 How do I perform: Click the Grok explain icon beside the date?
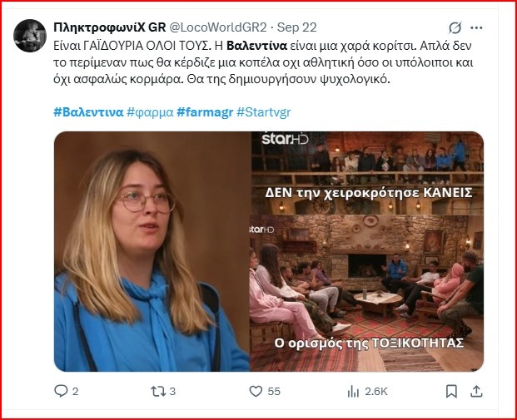(x=455, y=27)
